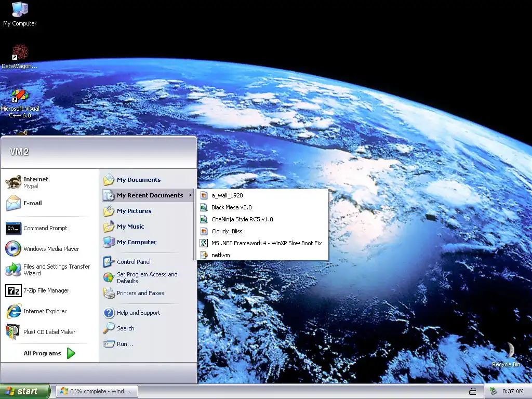
Task: Open the DataWagon desktop shortcut
Action: [20, 56]
